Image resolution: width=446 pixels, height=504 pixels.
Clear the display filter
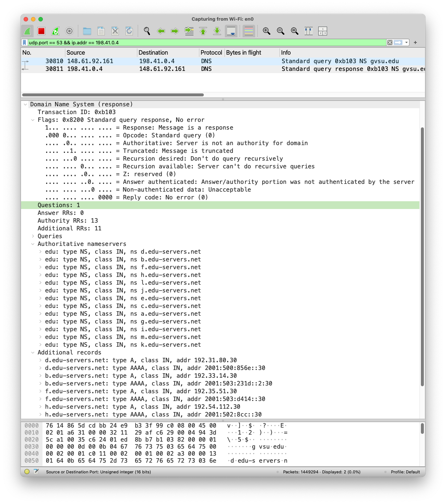390,42
